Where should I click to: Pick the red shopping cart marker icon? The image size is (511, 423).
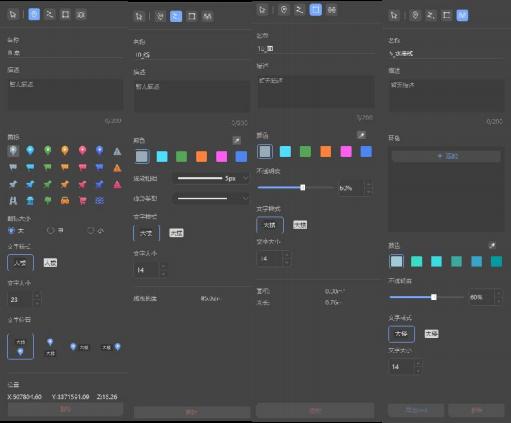pos(82,201)
